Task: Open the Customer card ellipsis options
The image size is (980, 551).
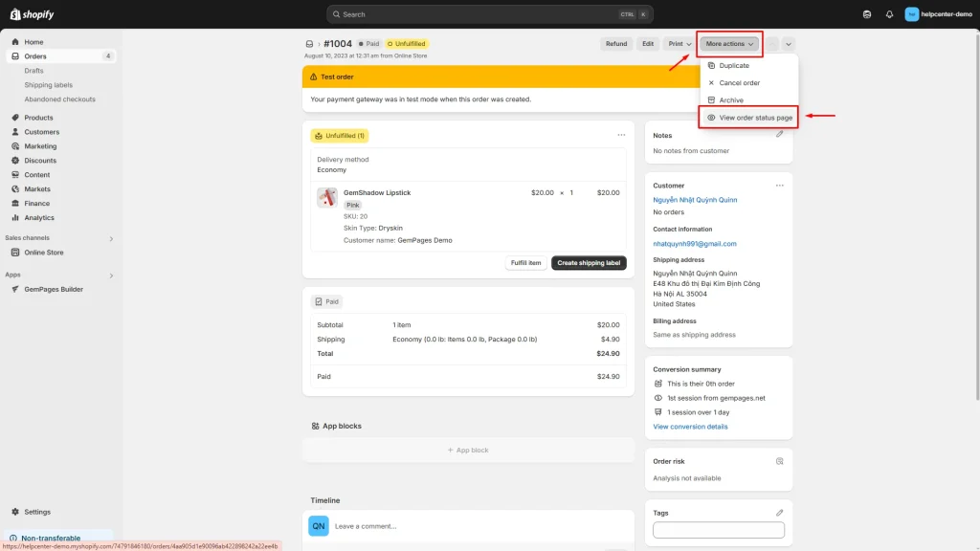Action: pyautogui.click(x=780, y=185)
